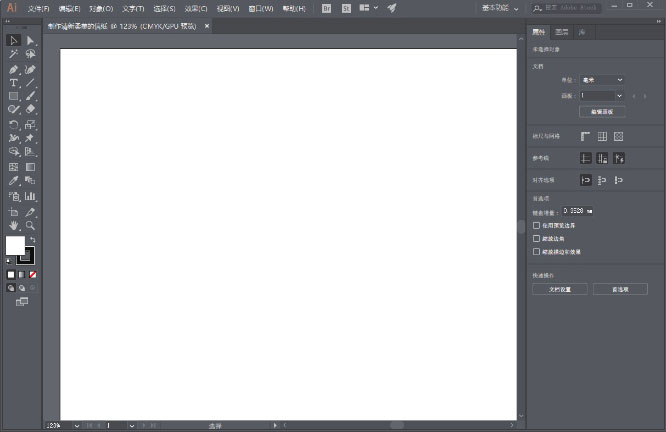Click the 文档设置 button

tap(559, 289)
